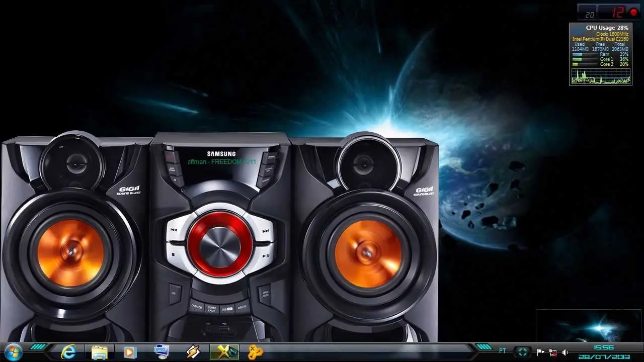Click the Action Center flag tray icon
This screenshot has width=644, height=362.
(540, 352)
